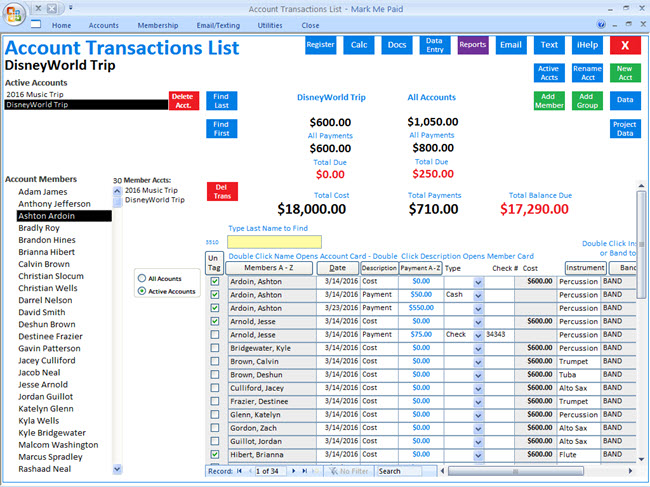Click the Office button in title bar

[14, 12]
